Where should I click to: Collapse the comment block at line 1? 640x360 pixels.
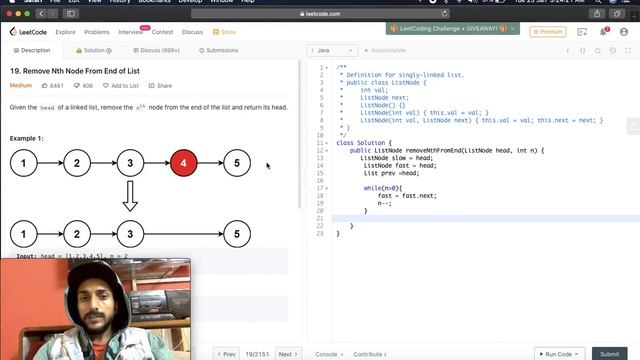[x=327, y=68]
